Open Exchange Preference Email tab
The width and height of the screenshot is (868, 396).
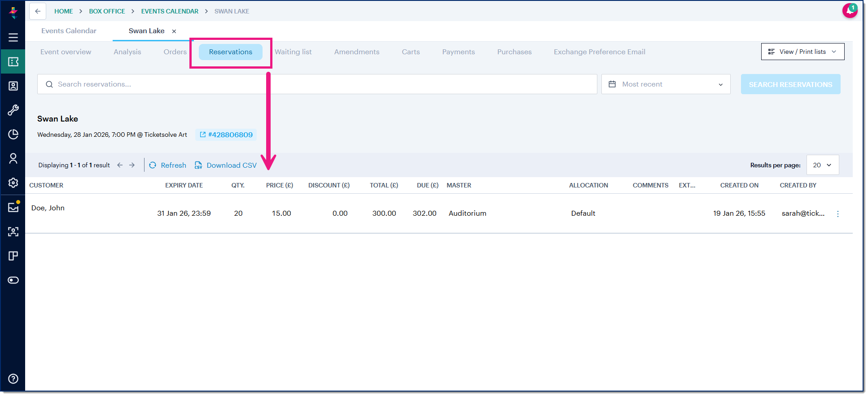(x=600, y=52)
